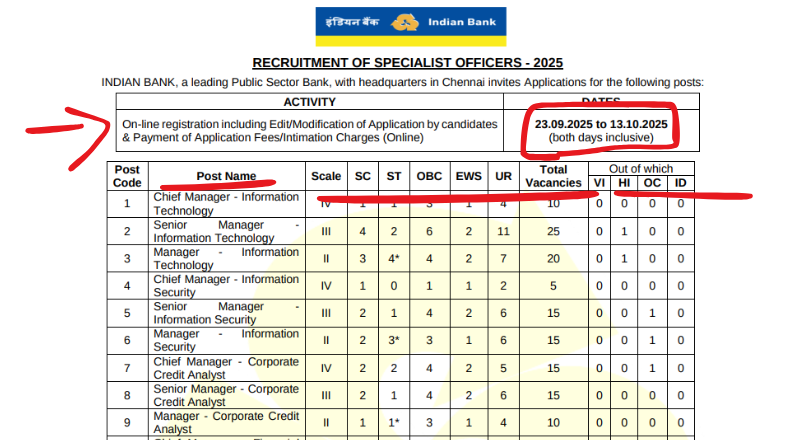This screenshot has height=440, width=800.
Task: Click Manager Corporate Credit Analyst post name
Action: click(226, 422)
